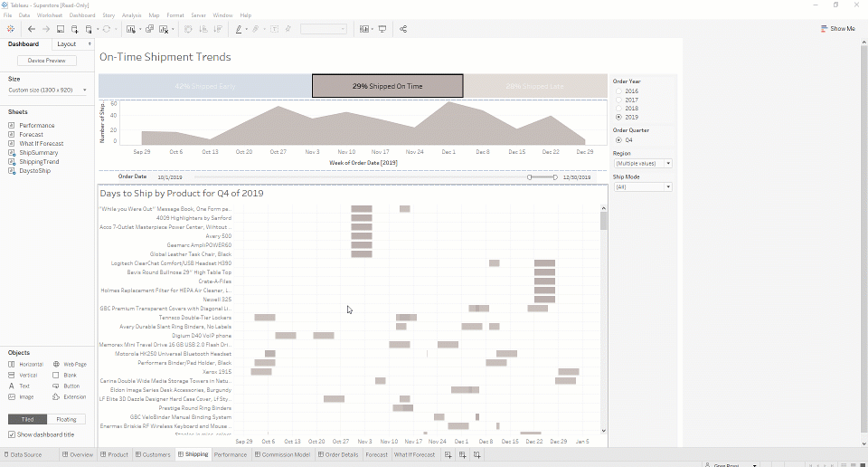Click the 29% Shipped On Time banner
The width and height of the screenshot is (868, 467).
(388, 86)
